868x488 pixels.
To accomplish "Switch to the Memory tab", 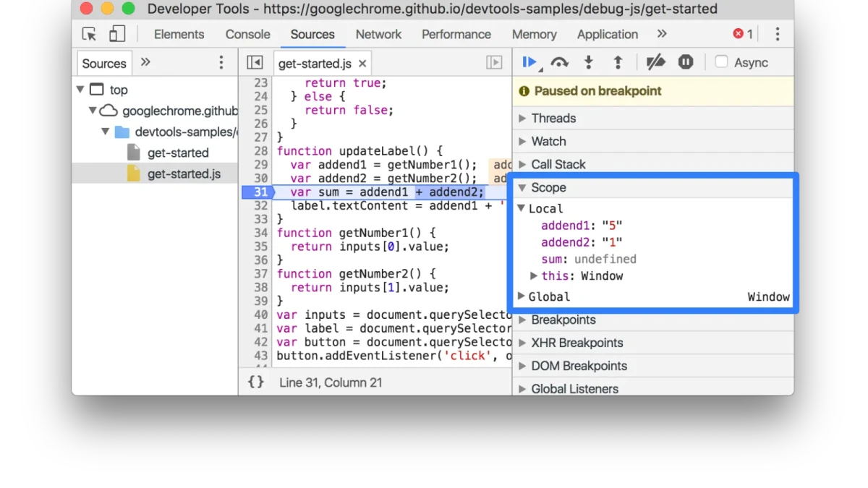I will pos(534,34).
